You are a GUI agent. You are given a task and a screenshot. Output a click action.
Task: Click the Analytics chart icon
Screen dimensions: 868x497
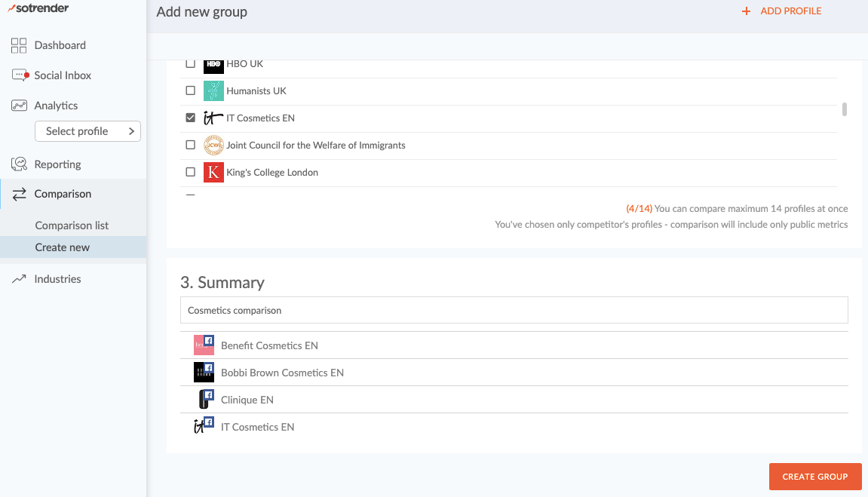click(x=19, y=106)
